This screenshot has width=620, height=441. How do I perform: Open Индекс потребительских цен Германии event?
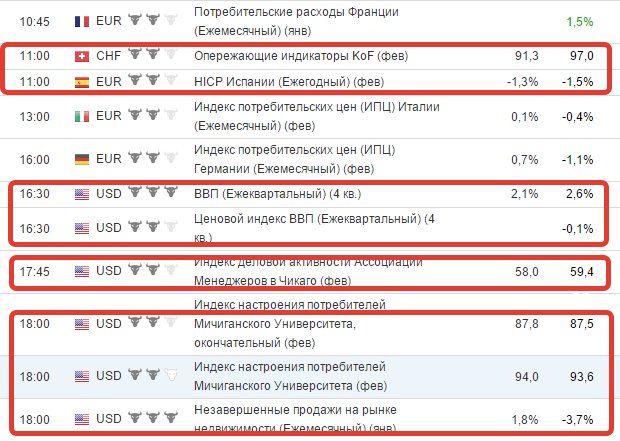(x=295, y=159)
